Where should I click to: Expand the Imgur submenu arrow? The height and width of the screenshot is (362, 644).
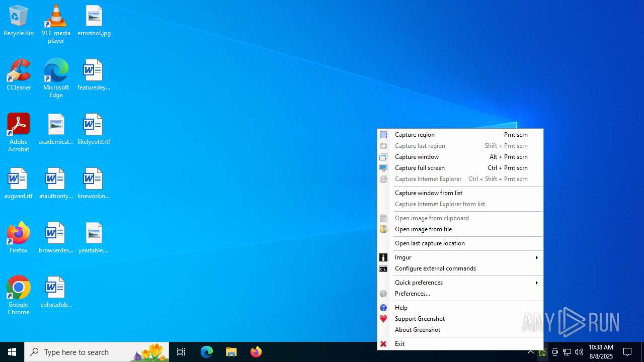[536, 257]
